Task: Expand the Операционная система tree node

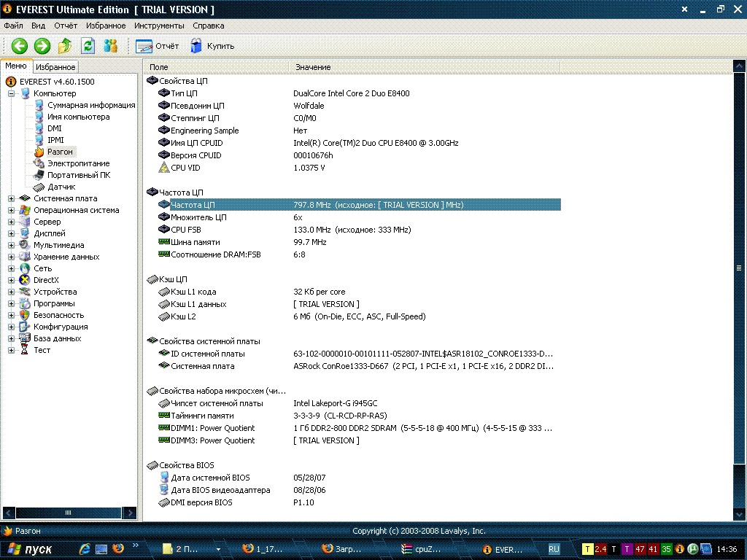Action: 11,210
